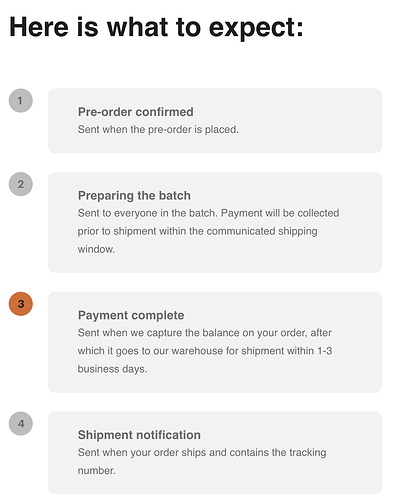Click 'Sent when the pre-order is placed' text
The height and width of the screenshot is (500, 396).
coord(158,129)
